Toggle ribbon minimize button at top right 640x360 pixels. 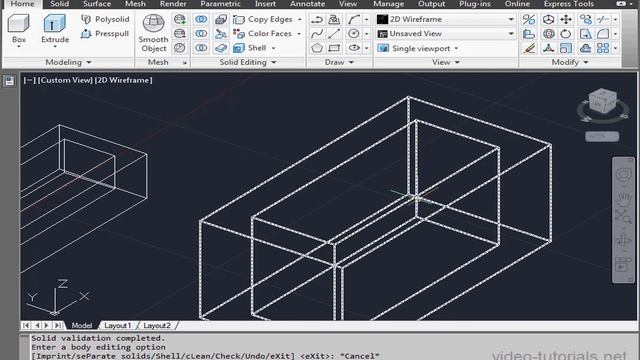[621, 4]
